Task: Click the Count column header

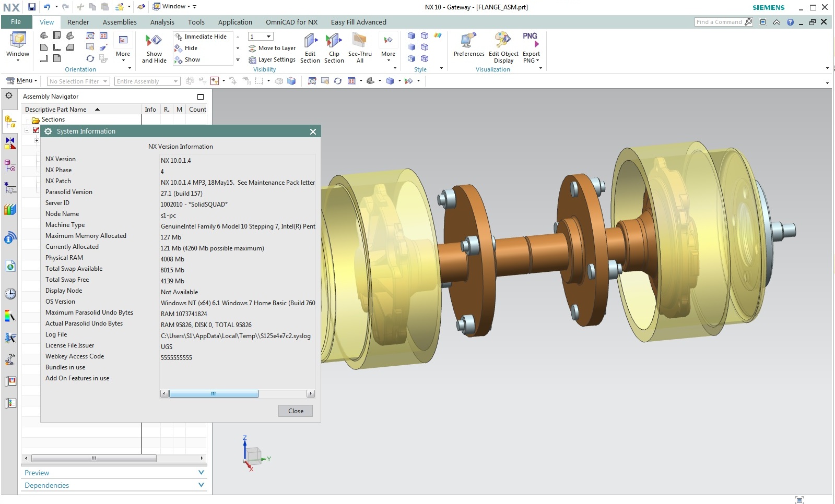Action: (197, 110)
